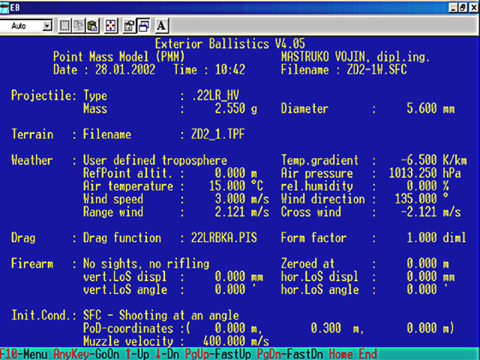Click the ↓-Dn hint in the bottom bar

click(x=167, y=354)
